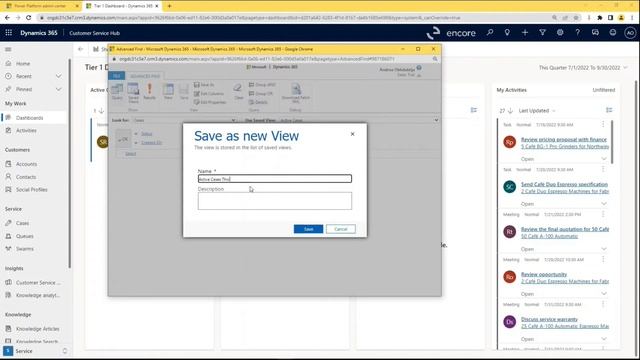The height and width of the screenshot is (360, 640).
Task: Click Saved Views in Advanced Find ribbon
Action: 133,93
